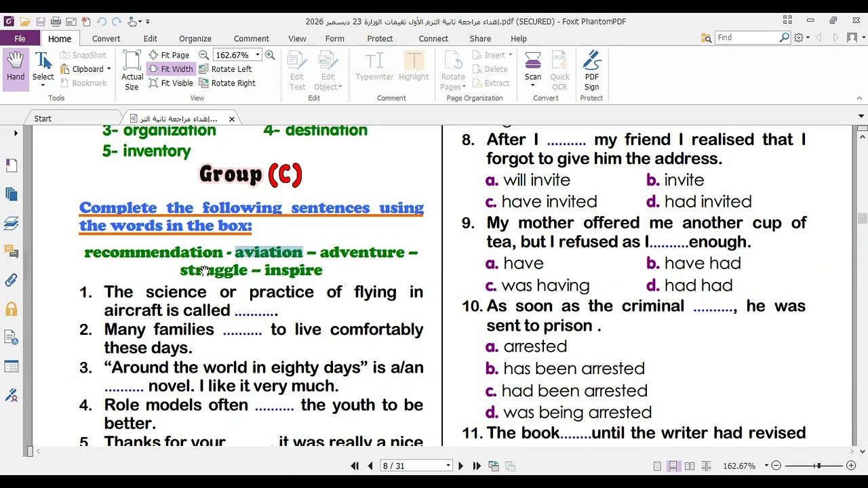Close the open PDF document tab
The width and height of the screenshot is (868, 488).
(x=231, y=119)
